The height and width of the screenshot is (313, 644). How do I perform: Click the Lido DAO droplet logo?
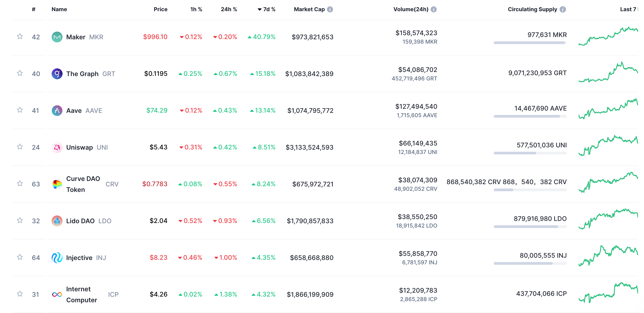point(57,221)
